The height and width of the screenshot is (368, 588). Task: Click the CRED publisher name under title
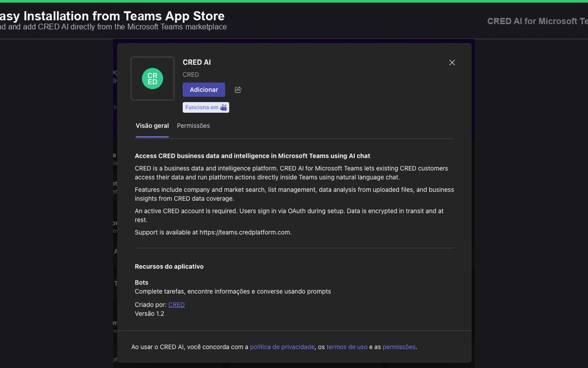[191, 75]
